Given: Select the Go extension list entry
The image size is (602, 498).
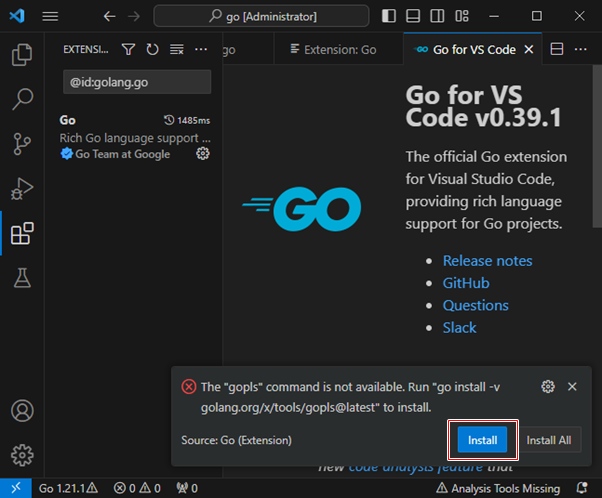Looking at the screenshot, I should coord(134,137).
